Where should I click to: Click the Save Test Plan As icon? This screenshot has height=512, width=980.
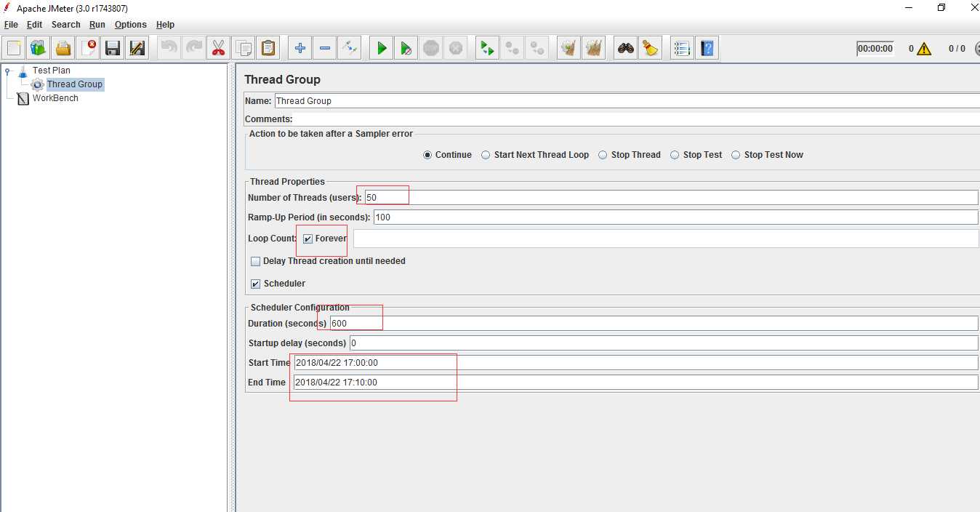pyautogui.click(x=137, y=49)
